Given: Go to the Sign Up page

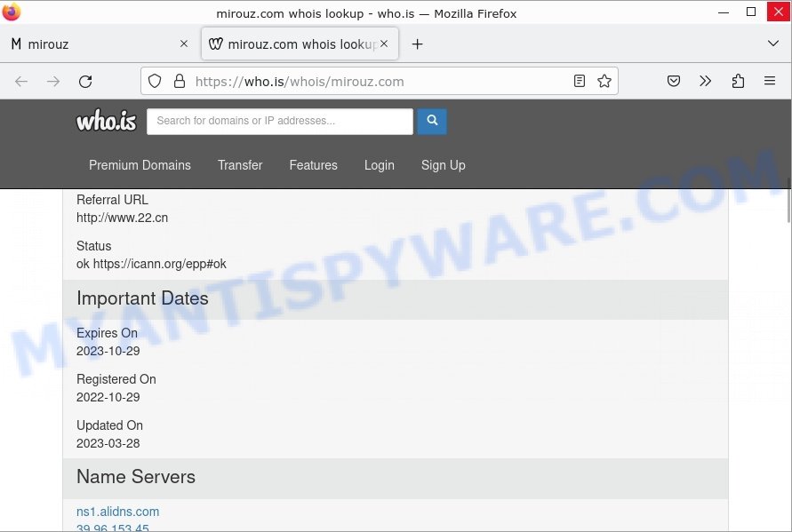Looking at the screenshot, I should pos(444,165).
